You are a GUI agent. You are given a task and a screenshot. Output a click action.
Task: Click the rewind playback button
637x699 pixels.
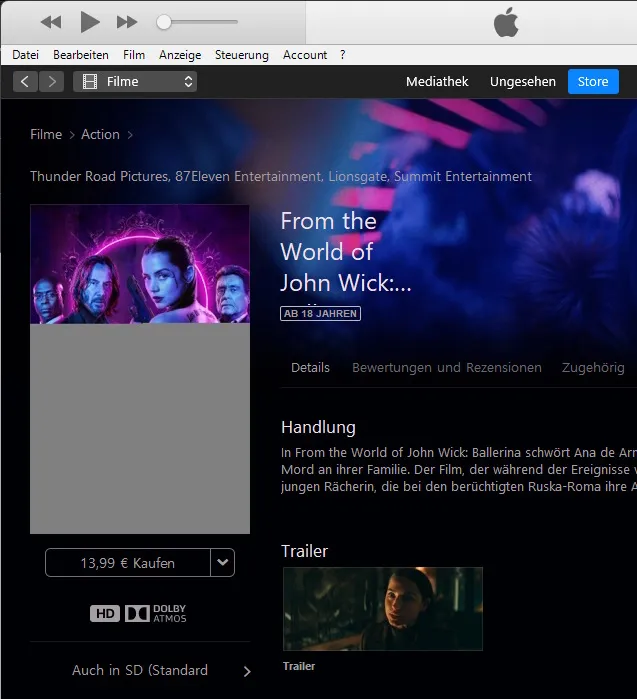51,22
